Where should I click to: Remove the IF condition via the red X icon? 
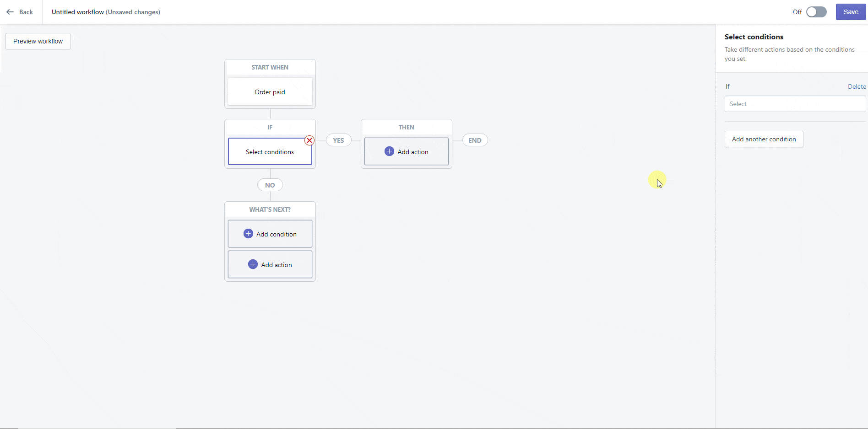[x=309, y=140]
